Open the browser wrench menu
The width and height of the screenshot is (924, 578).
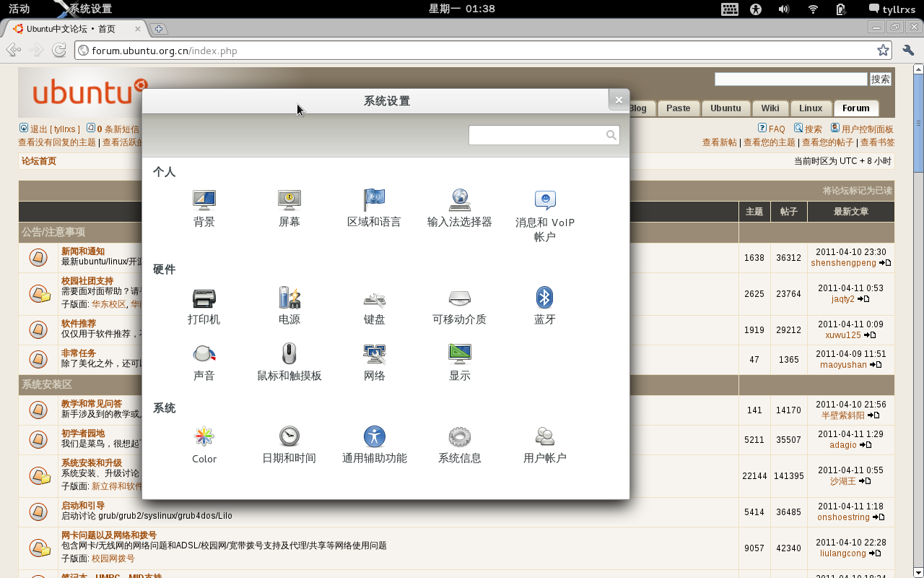pyautogui.click(x=908, y=50)
